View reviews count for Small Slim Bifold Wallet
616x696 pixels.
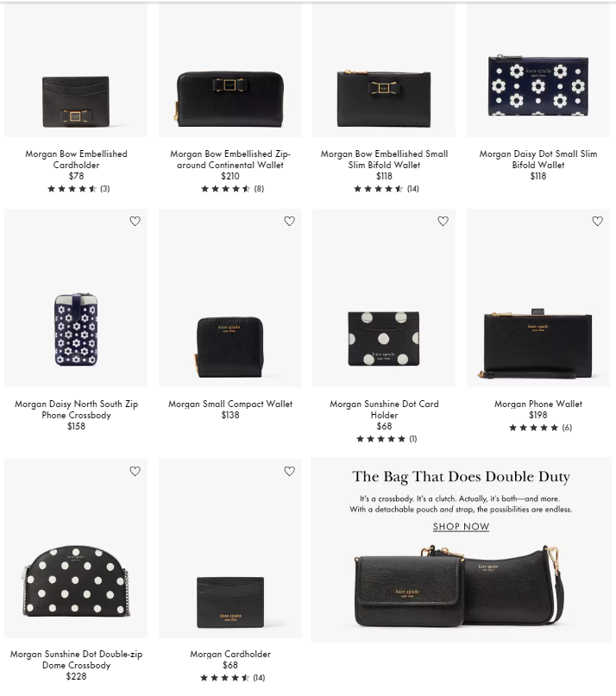[x=413, y=189]
